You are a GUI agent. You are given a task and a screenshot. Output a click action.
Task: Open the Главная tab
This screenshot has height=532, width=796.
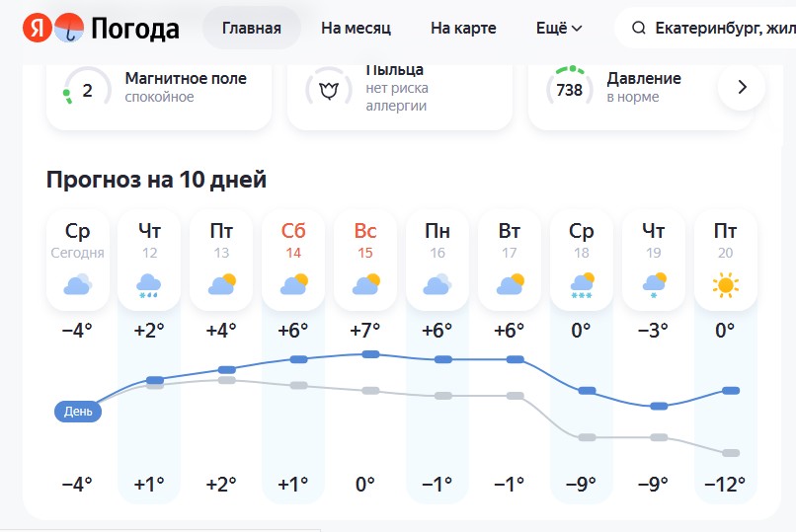252,28
